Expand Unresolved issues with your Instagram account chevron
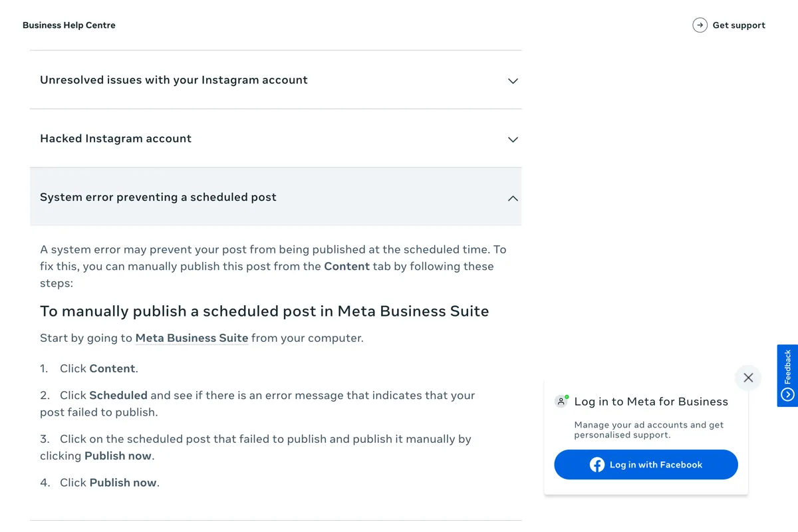 point(513,80)
